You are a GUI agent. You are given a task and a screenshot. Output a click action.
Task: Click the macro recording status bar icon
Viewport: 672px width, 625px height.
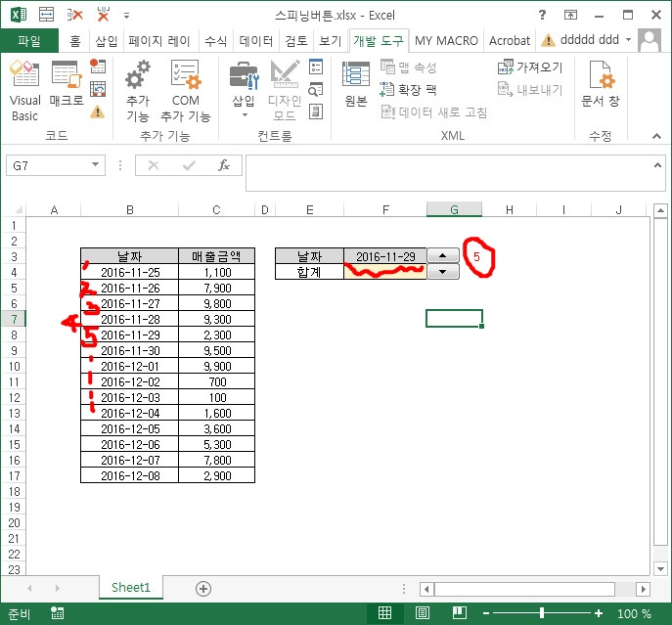point(58,613)
